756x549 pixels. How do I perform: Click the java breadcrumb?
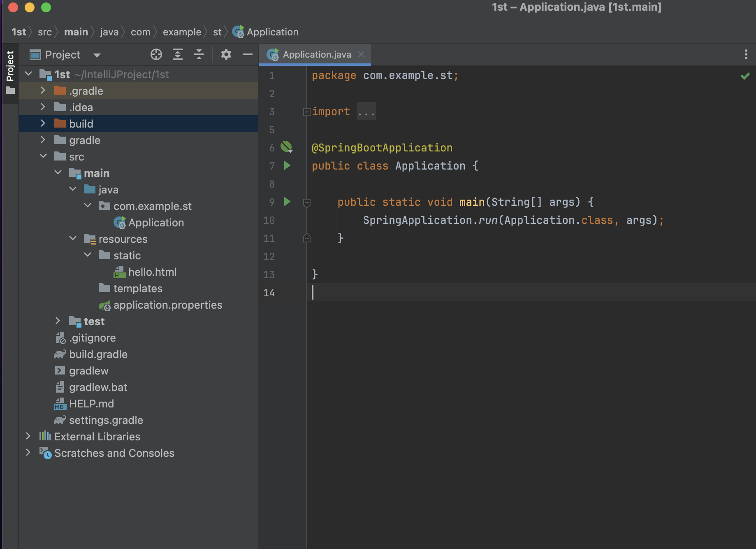click(109, 32)
